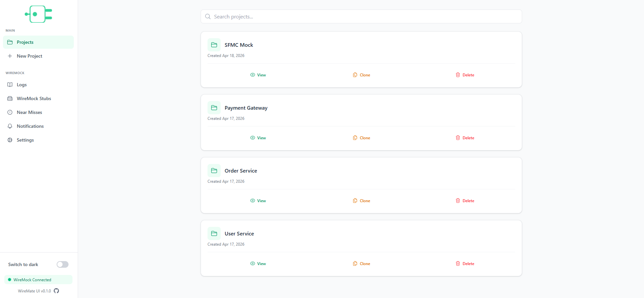The image size is (644, 298).
Task: View the SFMC Mock project
Action: click(258, 75)
